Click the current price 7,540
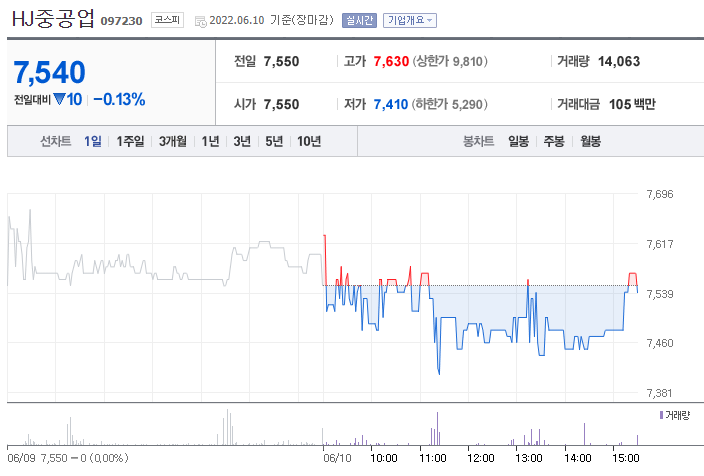 49,72
